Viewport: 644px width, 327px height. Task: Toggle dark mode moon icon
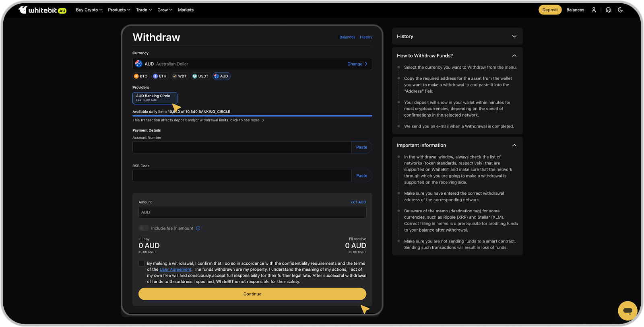[620, 10]
